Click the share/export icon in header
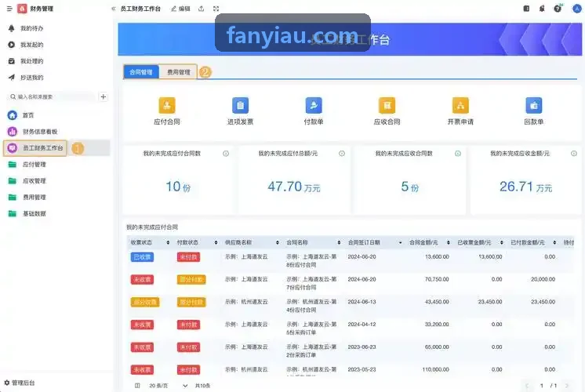 coord(201,9)
